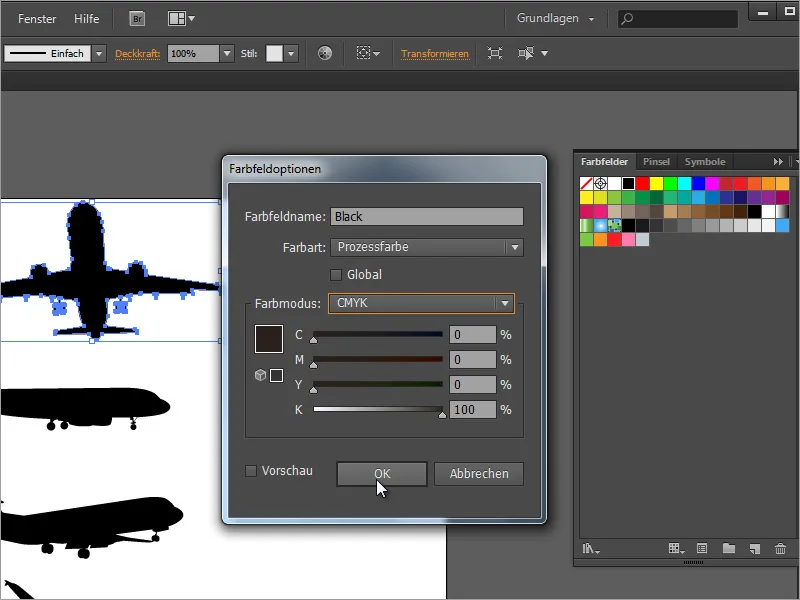Image resolution: width=800 pixels, height=600 pixels.
Task: Select the pink swatch in bottom row
Action: [x=628, y=239]
